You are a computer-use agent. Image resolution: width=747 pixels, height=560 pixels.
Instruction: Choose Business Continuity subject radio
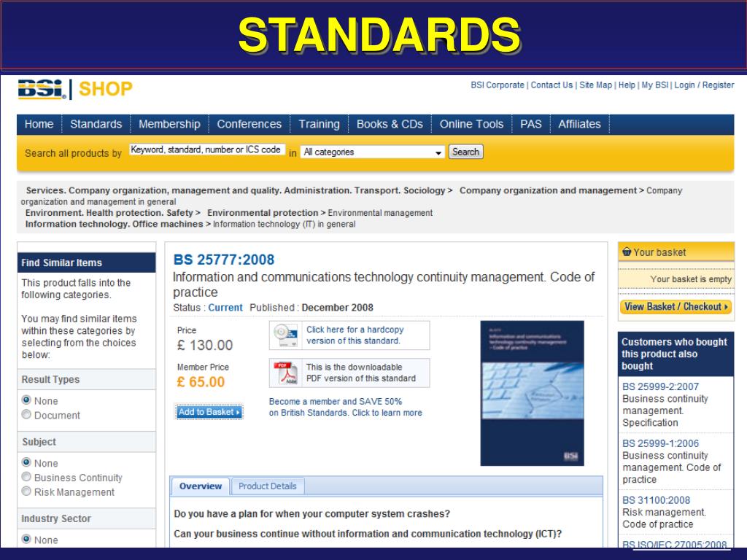pyautogui.click(x=26, y=477)
